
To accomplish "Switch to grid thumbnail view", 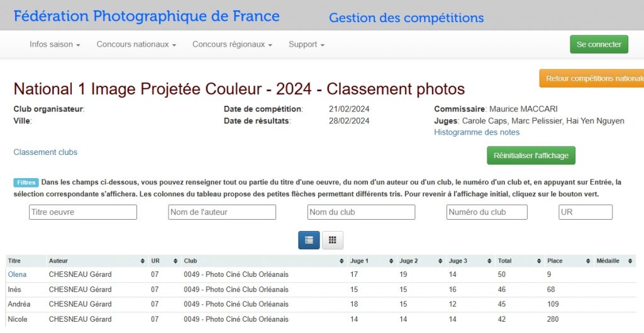I will coord(333,240).
